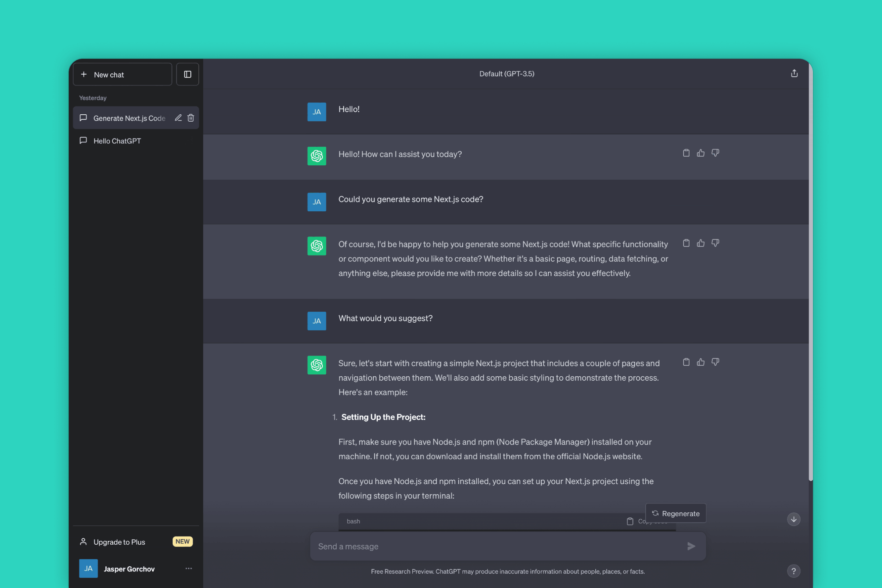This screenshot has height=588, width=882.
Task: Open the Generate Next.js Code conversation
Action: (x=129, y=118)
